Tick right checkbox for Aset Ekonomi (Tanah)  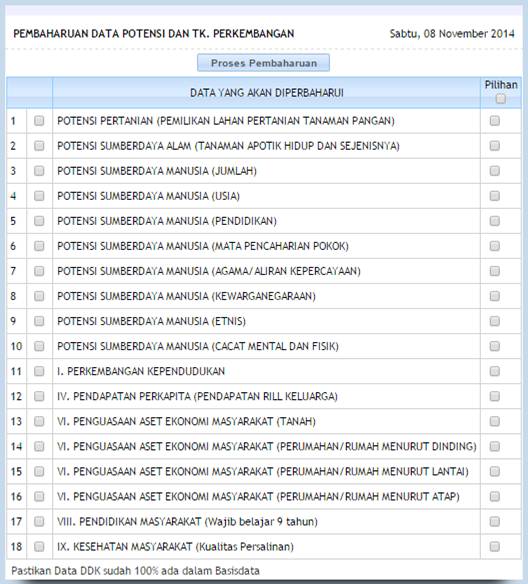(494, 421)
